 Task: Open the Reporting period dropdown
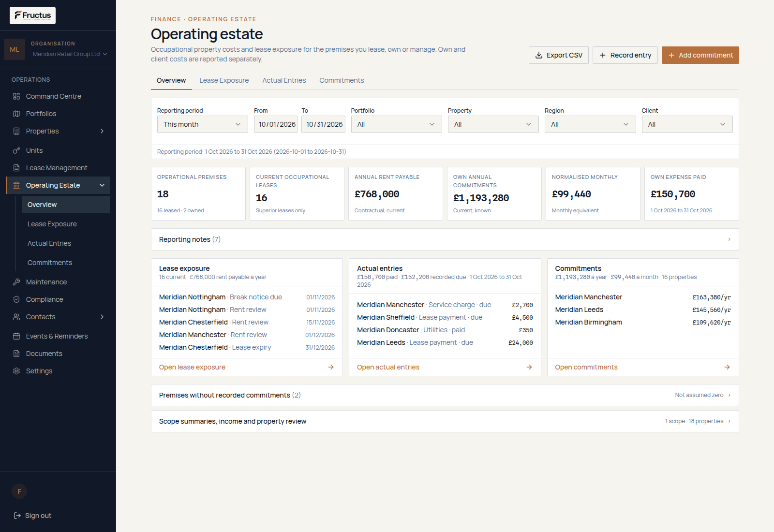click(x=202, y=124)
